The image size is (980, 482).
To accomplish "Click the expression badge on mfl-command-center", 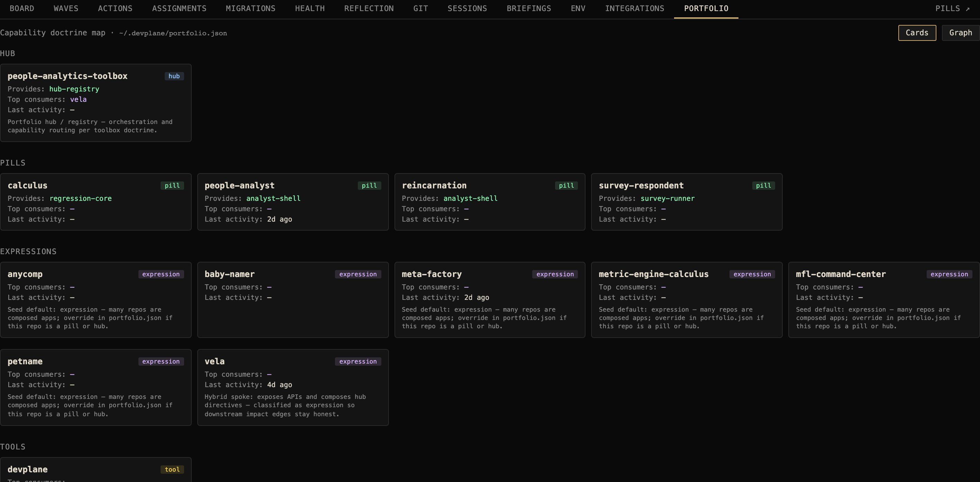I will coord(949,274).
